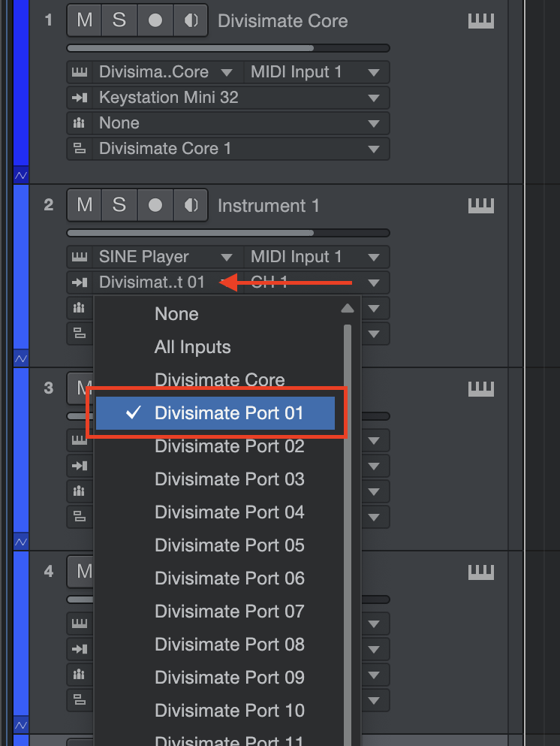Click input icon on track 3

tap(80, 466)
